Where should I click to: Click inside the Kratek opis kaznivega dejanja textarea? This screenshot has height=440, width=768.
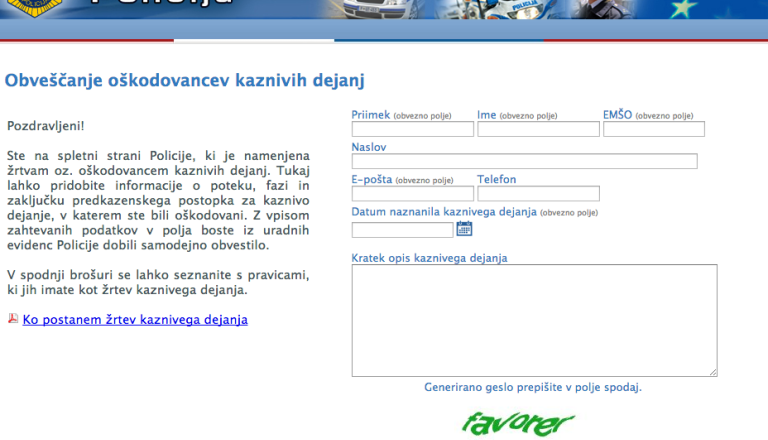tap(534, 320)
